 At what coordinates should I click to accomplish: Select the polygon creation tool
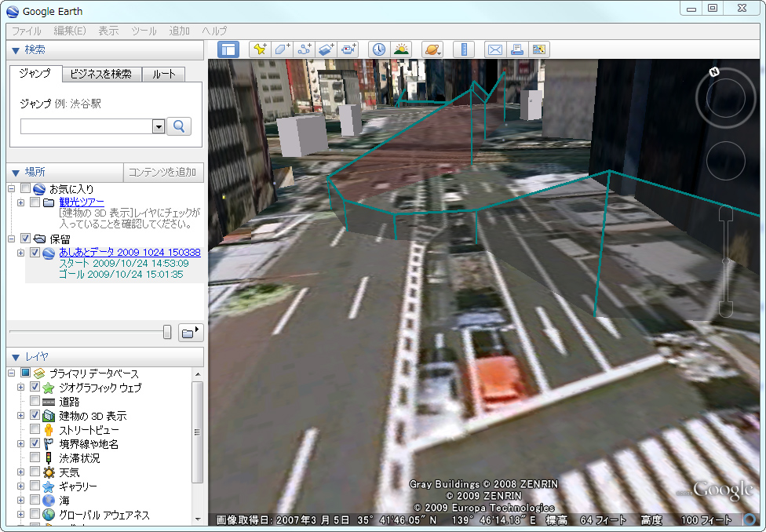click(x=281, y=49)
